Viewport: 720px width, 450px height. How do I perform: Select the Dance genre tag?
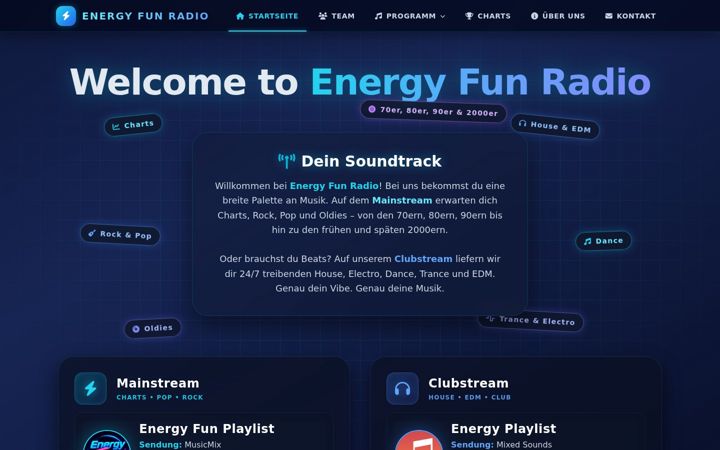click(603, 241)
